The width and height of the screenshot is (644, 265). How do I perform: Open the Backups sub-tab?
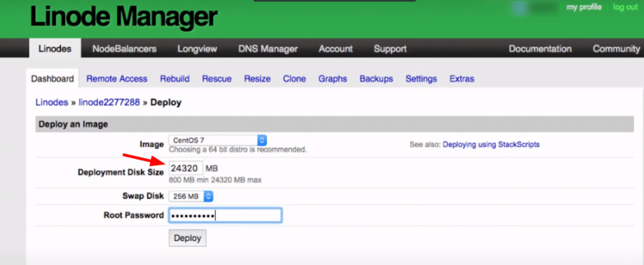(x=376, y=78)
